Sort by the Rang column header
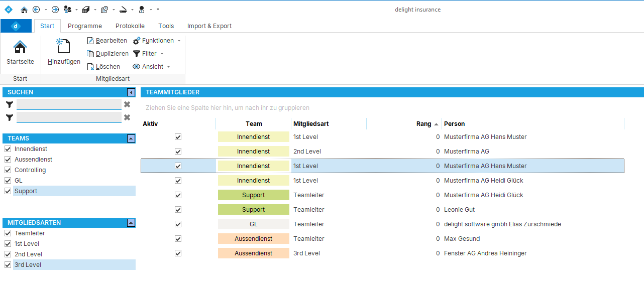This screenshot has height=291, width=644. [x=423, y=124]
